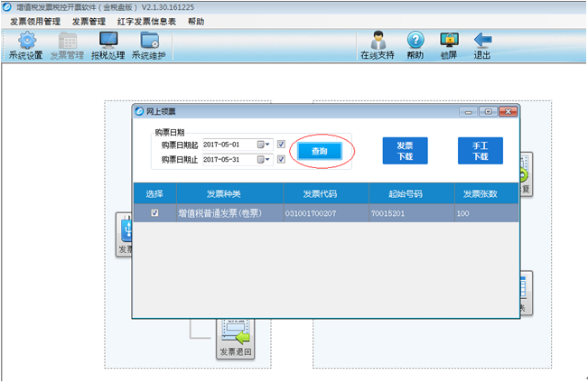The image size is (588, 384).
Task: Click the 发票管理 toolbar icon
Action: [x=66, y=45]
